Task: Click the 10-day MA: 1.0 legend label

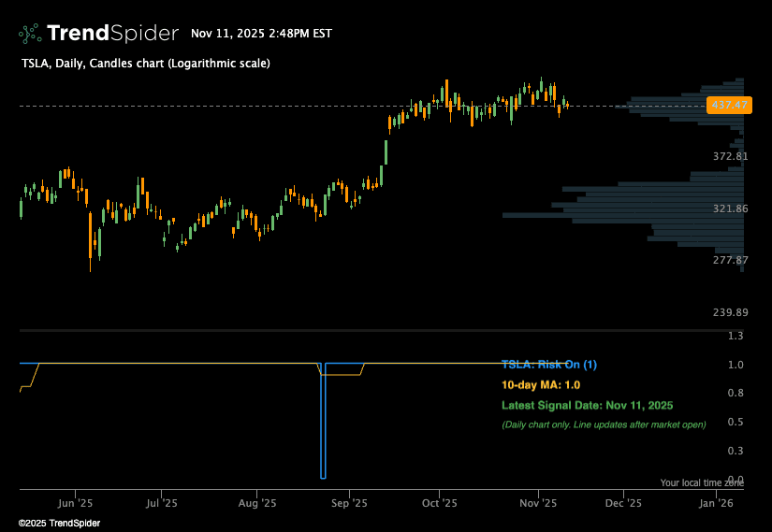Action: pos(541,384)
